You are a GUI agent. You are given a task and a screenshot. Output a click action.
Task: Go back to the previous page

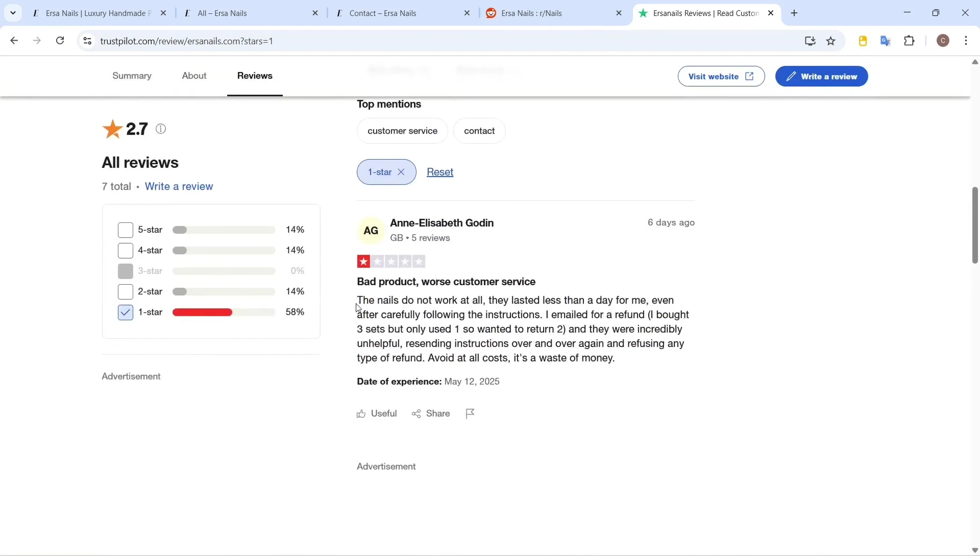pos(14,41)
